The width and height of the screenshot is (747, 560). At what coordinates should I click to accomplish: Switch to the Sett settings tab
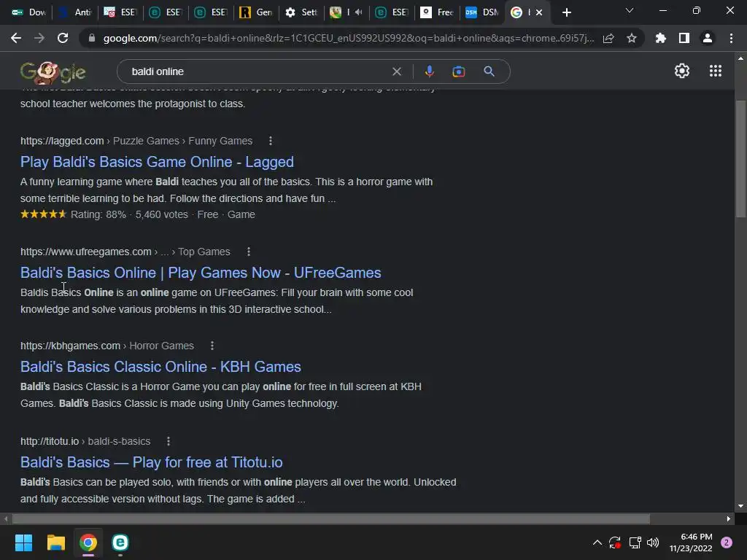301,12
